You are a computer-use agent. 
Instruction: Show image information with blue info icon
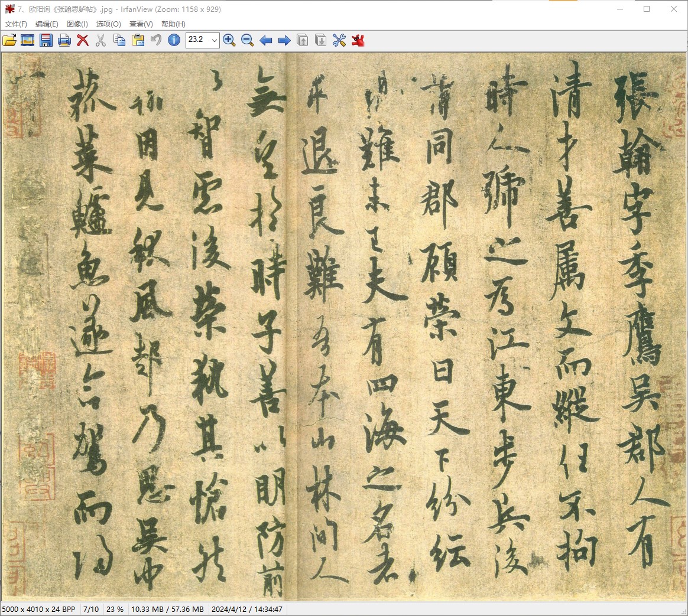click(174, 40)
